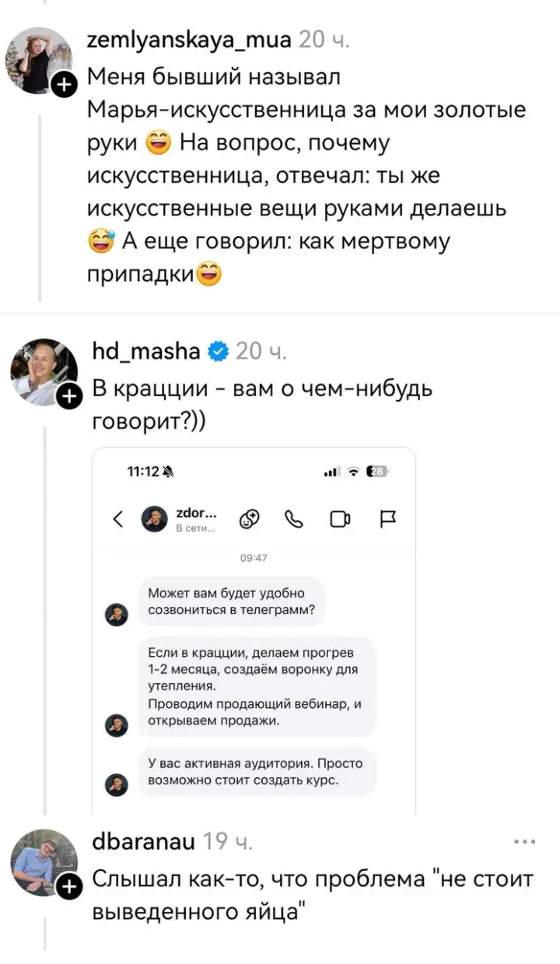The height and width of the screenshot is (964, 560).
Task: Click the follow plus on dbaranau's avatar
Action: pyautogui.click(x=69, y=886)
